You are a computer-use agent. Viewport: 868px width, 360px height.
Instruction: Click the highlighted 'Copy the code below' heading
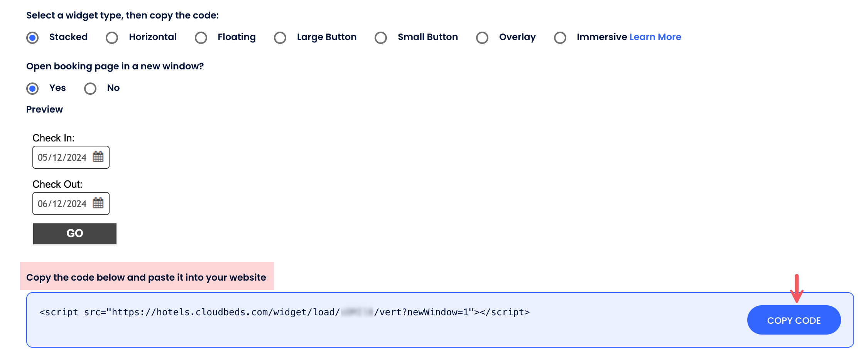click(x=146, y=277)
